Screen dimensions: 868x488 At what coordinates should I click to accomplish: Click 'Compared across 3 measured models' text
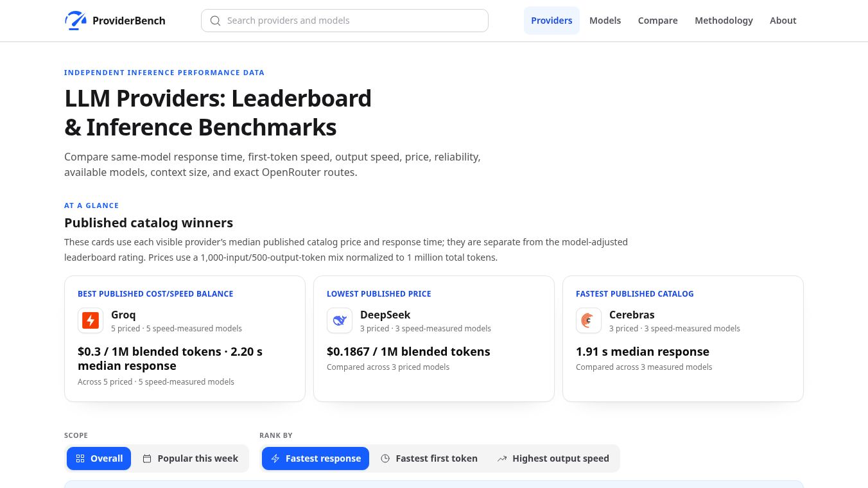point(644,367)
